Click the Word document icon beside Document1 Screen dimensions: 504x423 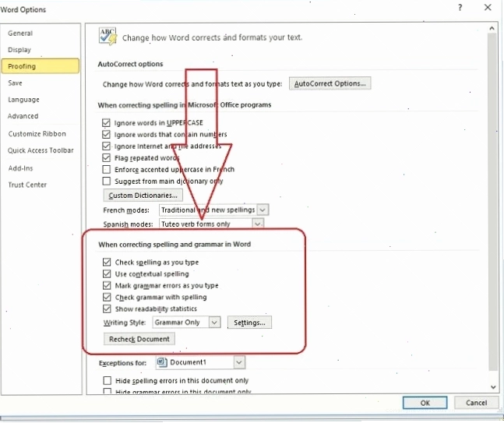pyautogui.click(x=162, y=362)
